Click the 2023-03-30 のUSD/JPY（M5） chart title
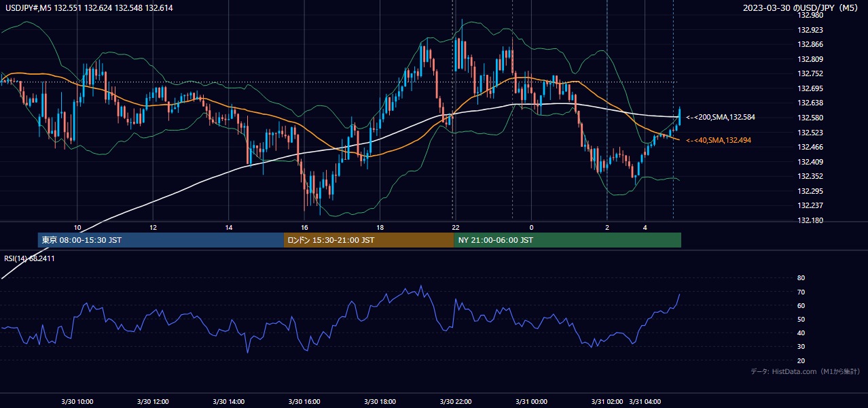 point(801,8)
